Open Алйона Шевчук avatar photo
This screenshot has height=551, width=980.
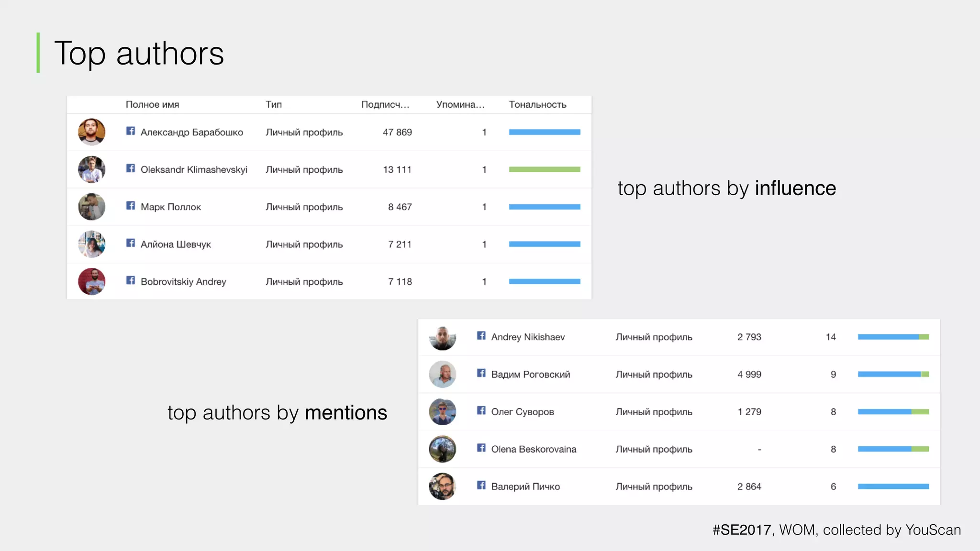92,244
